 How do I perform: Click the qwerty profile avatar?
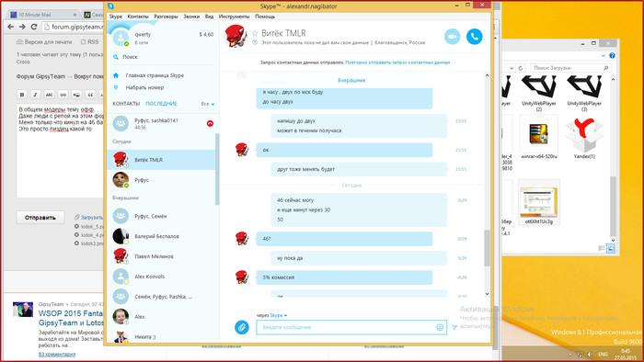tap(121, 38)
